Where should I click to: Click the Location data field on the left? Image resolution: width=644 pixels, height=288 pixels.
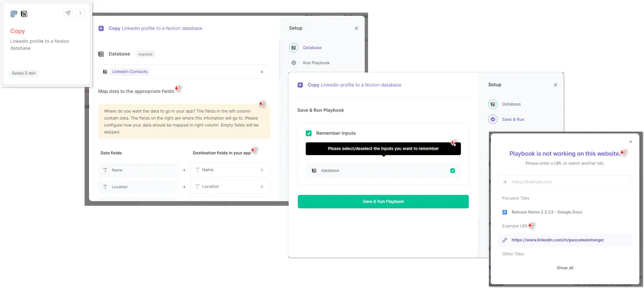[137, 187]
